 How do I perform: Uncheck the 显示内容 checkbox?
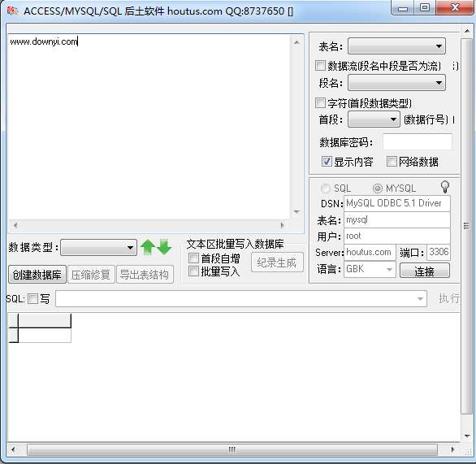(x=327, y=161)
